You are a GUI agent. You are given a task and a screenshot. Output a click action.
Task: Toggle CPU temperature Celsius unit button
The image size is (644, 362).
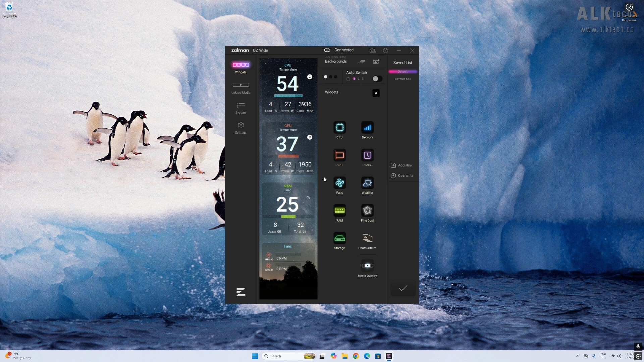click(x=310, y=77)
